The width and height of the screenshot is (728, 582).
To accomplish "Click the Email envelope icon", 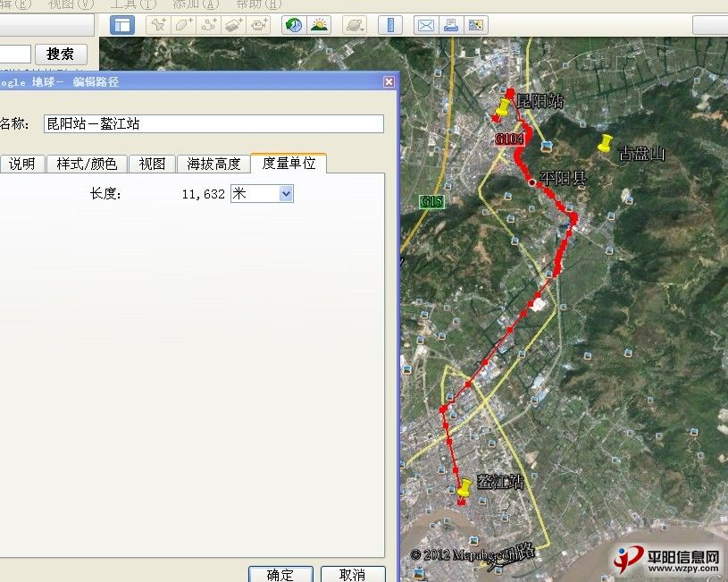I will 426,25.
